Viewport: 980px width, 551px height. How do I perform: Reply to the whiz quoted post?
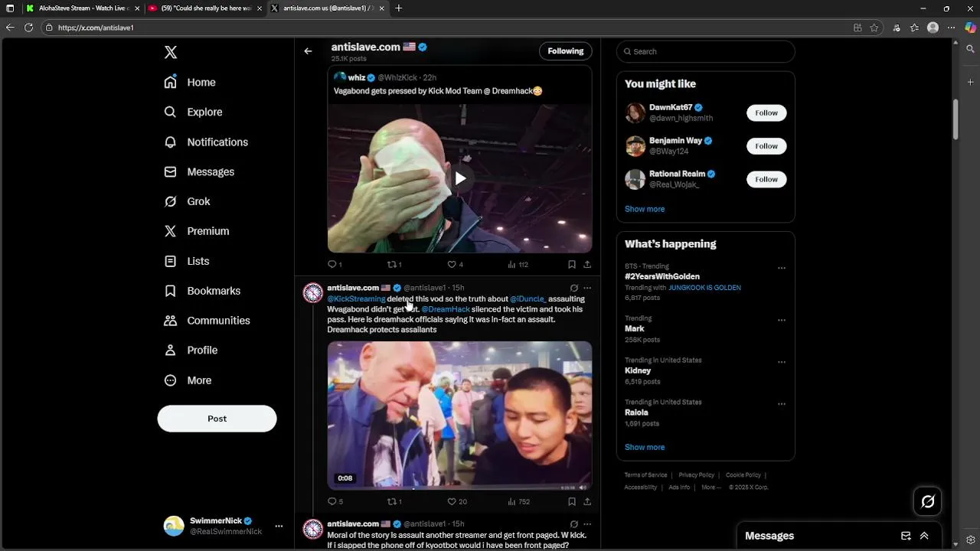tap(335, 265)
